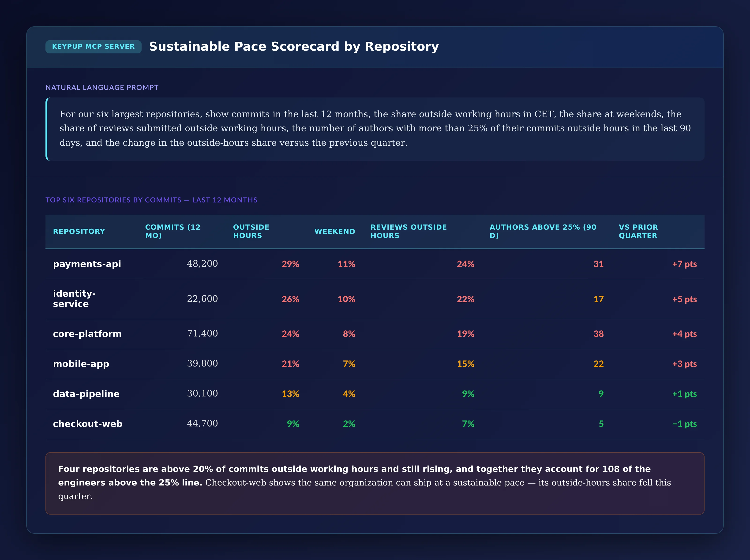Screen dimensions: 750x560
Task: Click the 11% weekend value for payments-api
Action: coord(346,264)
